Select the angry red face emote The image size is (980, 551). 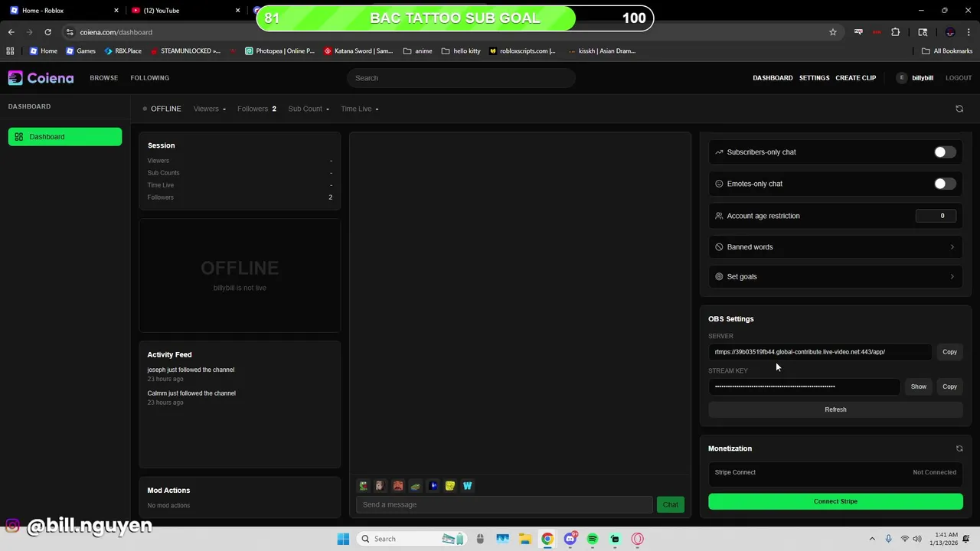[x=398, y=485]
